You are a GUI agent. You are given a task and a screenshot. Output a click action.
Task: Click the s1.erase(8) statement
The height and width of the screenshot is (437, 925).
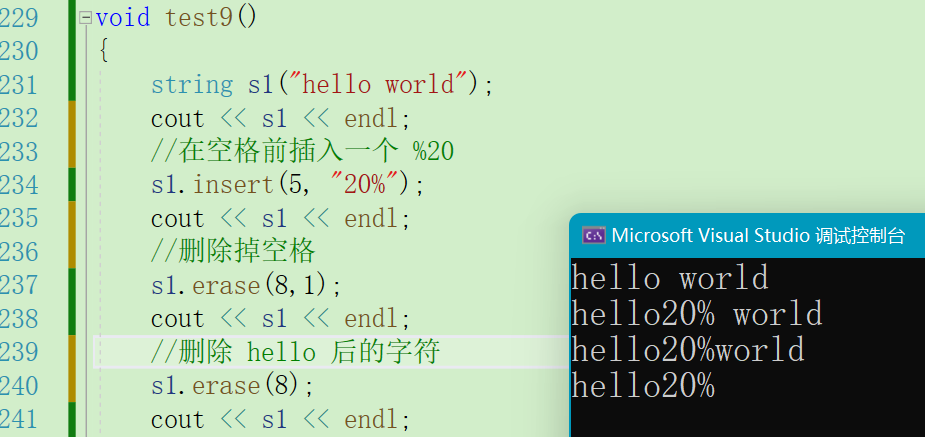click(233, 386)
